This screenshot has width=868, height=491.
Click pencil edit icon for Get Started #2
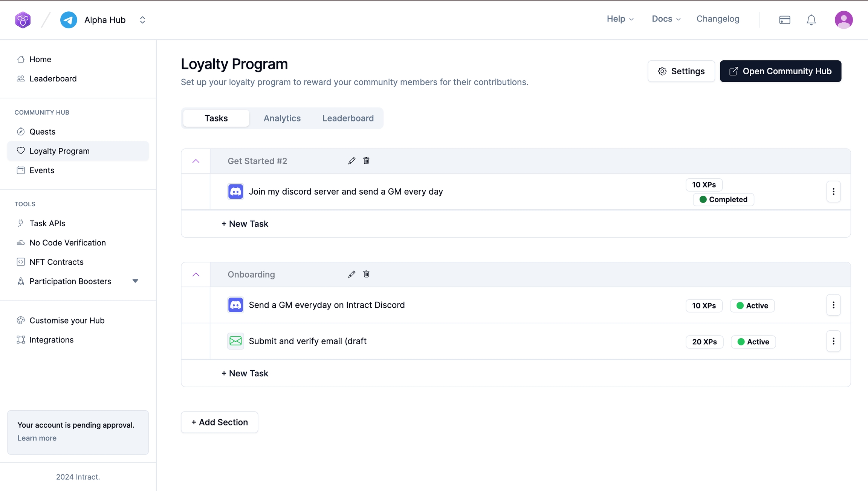pos(351,161)
